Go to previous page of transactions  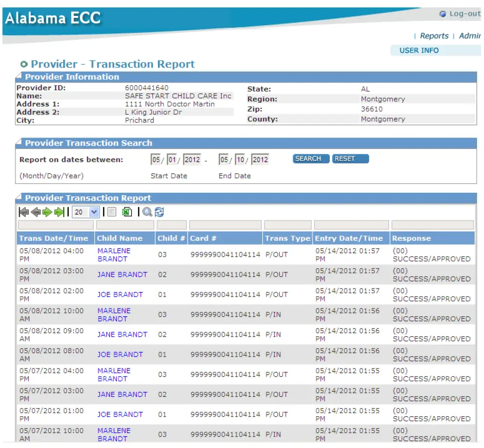pyautogui.click(x=35, y=212)
